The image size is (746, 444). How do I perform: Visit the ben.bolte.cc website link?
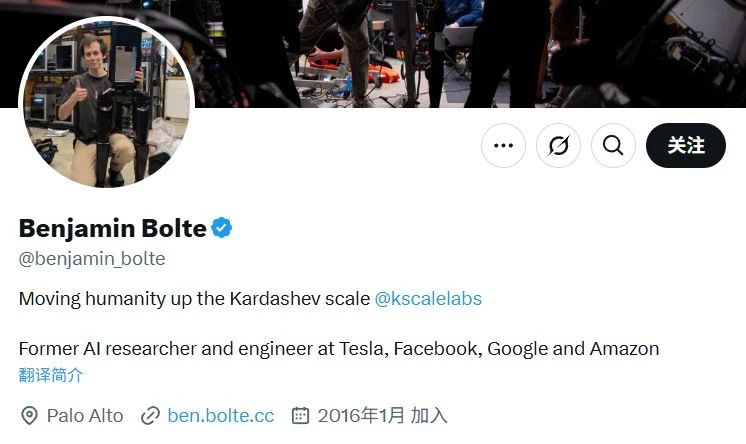(x=221, y=415)
